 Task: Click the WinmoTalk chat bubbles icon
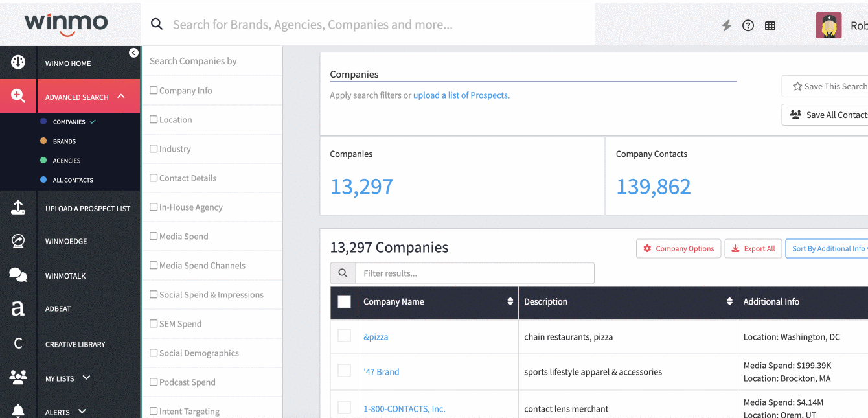click(18, 275)
